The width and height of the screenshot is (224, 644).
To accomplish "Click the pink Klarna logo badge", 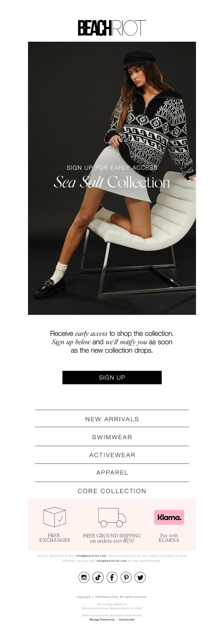I will (x=169, y=517).
